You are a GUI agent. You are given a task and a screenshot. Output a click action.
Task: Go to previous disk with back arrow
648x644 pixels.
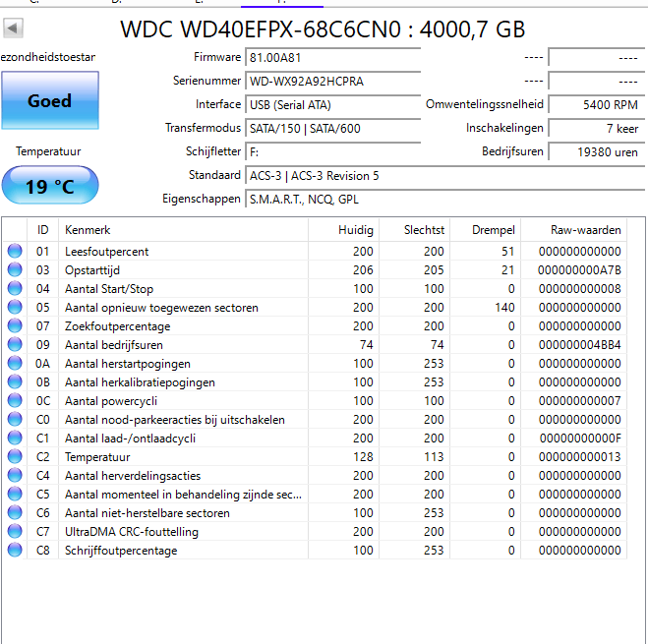pyautogui.click(x=13, y=29)
